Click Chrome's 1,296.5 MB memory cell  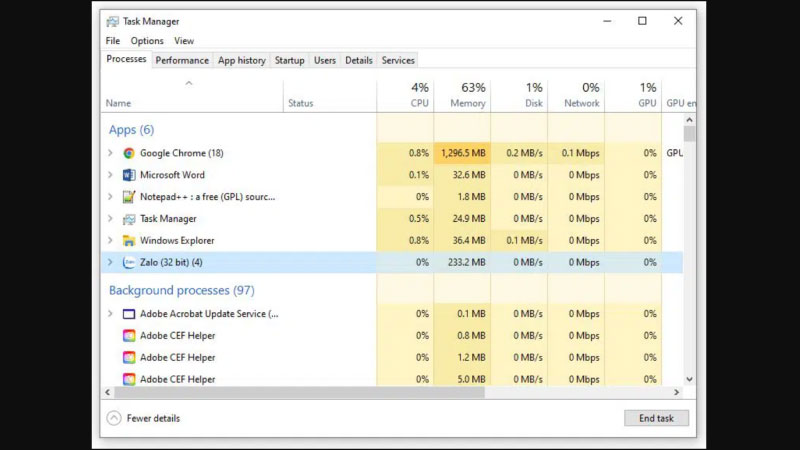click(462, 153)
